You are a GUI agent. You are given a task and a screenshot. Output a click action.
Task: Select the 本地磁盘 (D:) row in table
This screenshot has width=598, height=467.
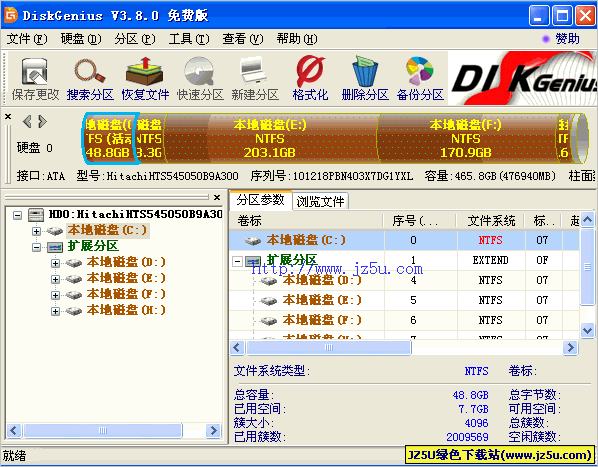404,281
